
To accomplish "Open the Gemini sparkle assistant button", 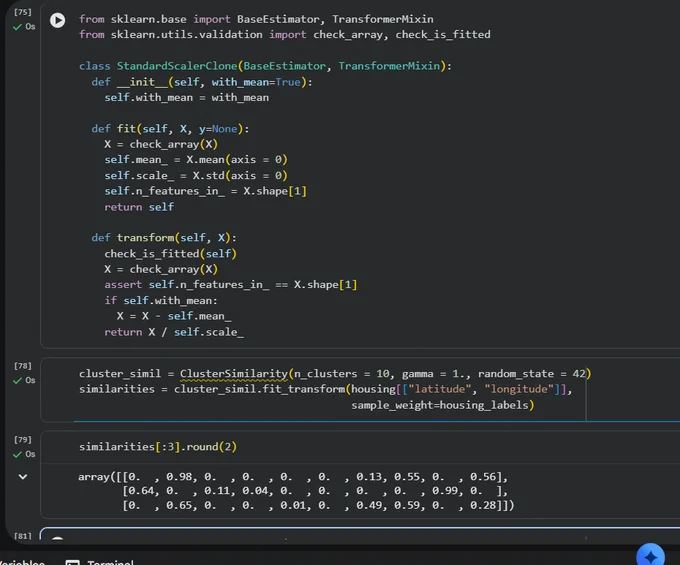I will tap(650, 555).
